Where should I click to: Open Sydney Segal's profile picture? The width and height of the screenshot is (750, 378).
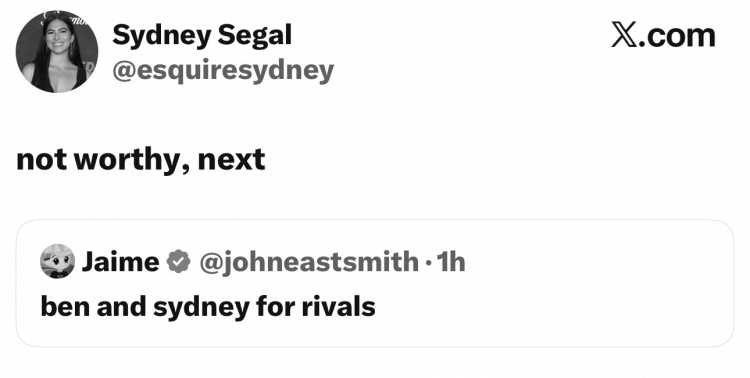pyautogui.click(x=57, y=52)
